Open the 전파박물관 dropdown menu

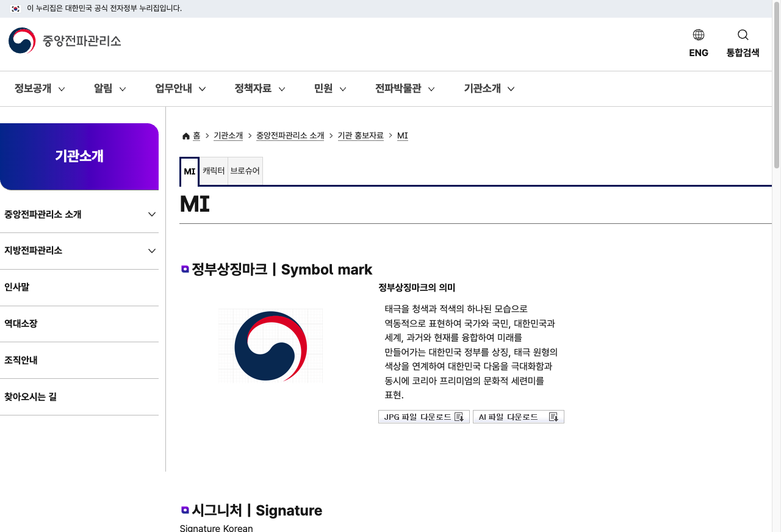[x=405, y=88]
